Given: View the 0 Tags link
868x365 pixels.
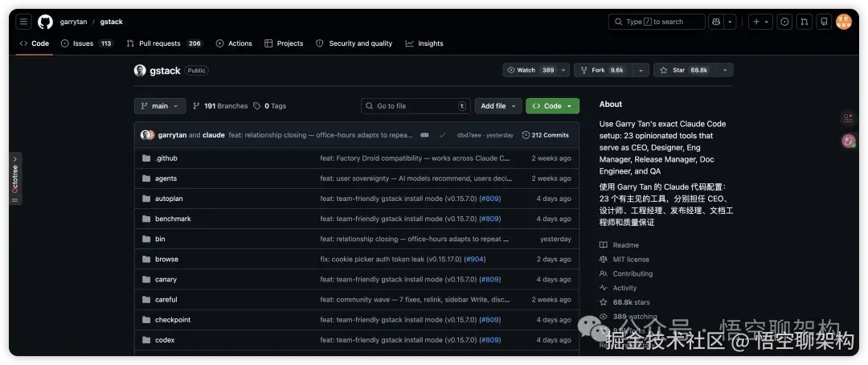Looking at the screenshot, I should [x=269, y=106].
